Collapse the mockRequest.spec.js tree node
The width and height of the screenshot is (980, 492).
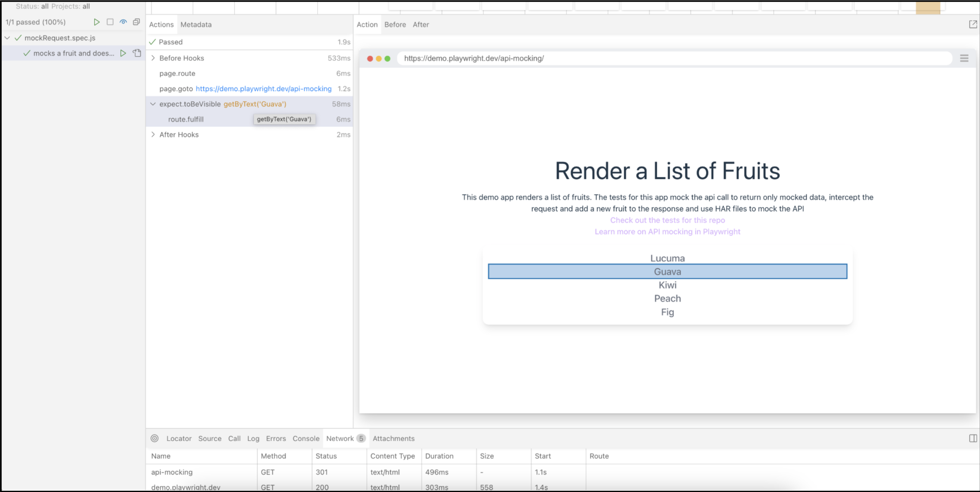7,38
